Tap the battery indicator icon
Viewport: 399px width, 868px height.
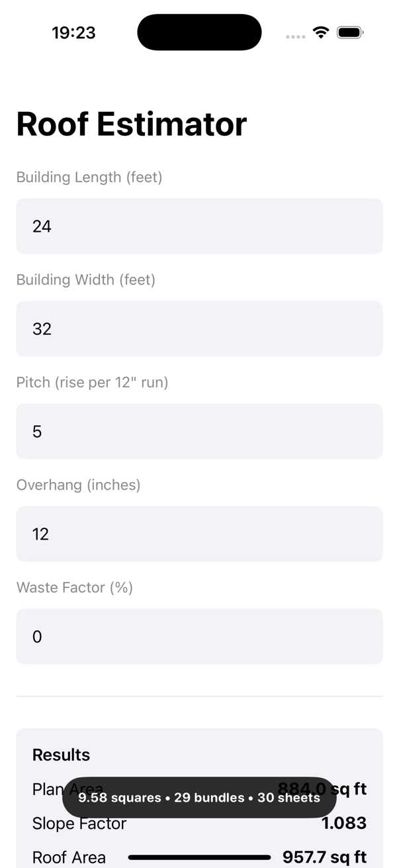350,31
